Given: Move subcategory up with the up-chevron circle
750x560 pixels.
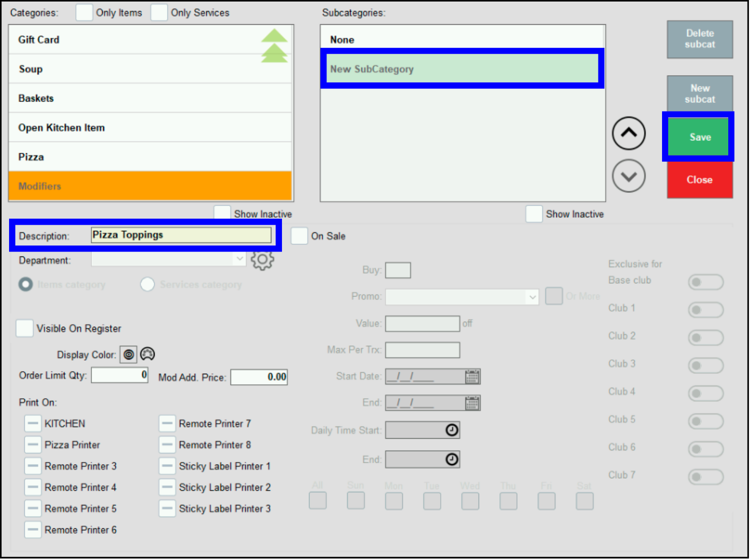Looking at the screenshot, I should pos(629,134).
